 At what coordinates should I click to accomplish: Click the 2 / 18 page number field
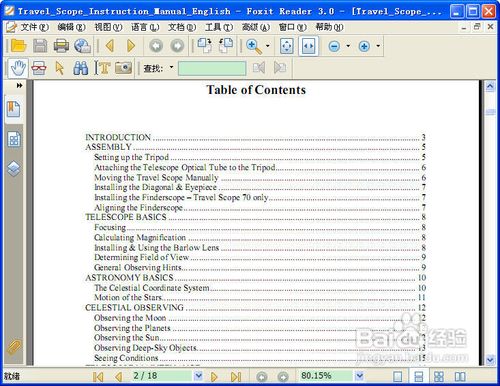(x=162, y=376)
